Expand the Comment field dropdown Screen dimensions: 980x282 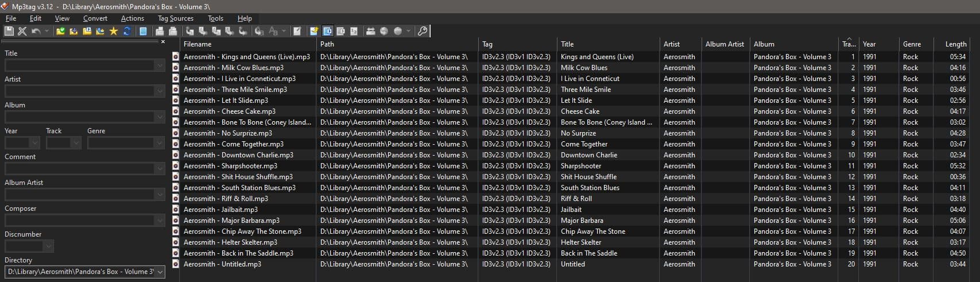tap(160, 168)
